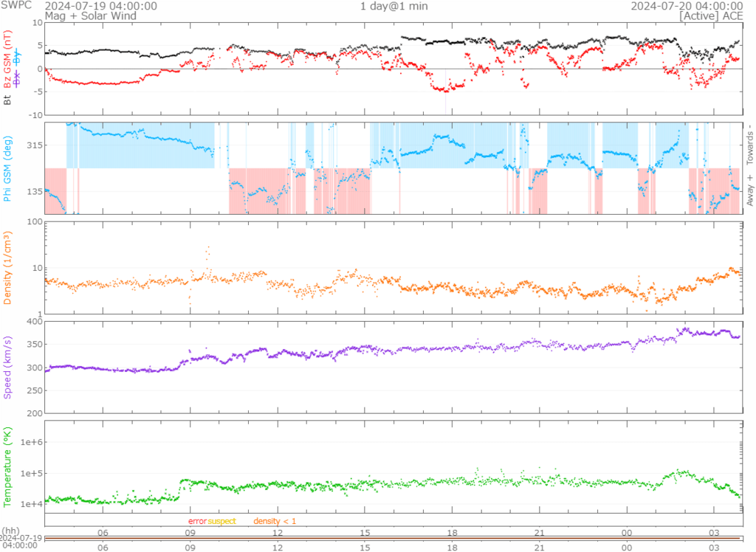This screenshot has height=552, width=756.
Task: Click the timeline range bar at bottom
Action: pyautogui.click(x=393, y=538)
